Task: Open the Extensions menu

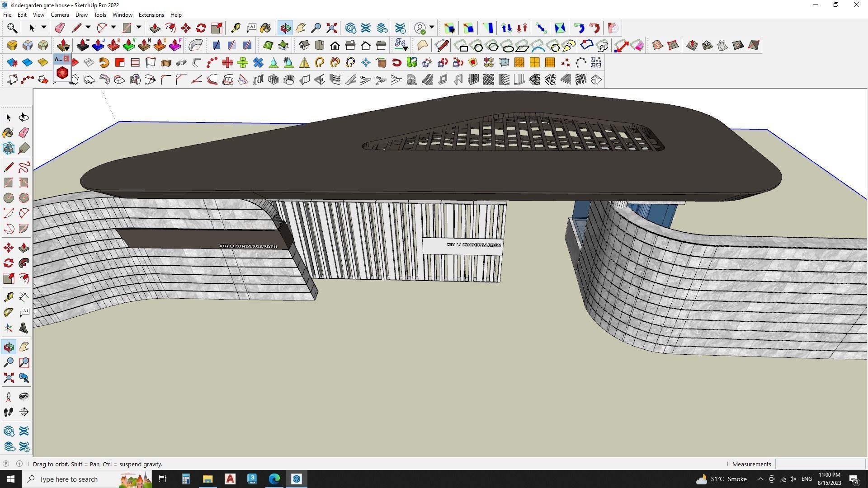Action: click(x=151, y=15)
